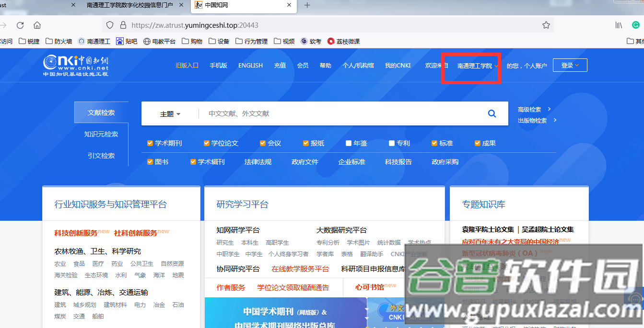
Task: Bookmark this page using the star icon
Action: (x=546, y=25)
